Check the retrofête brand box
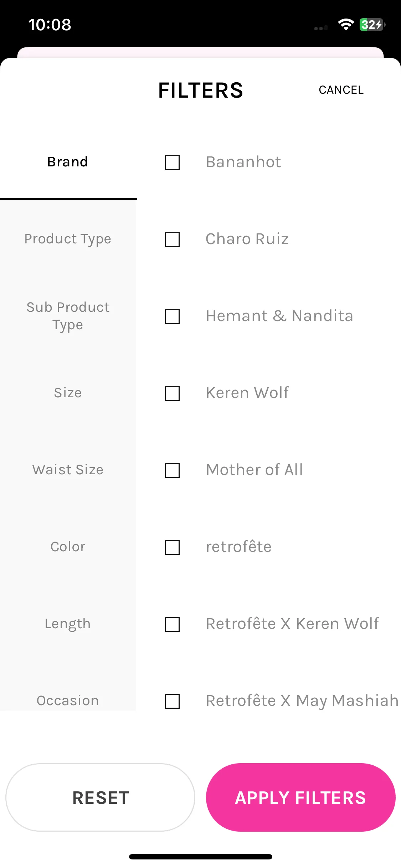Image resolution: width=401 pixels, height=868 pixels. 172,547
